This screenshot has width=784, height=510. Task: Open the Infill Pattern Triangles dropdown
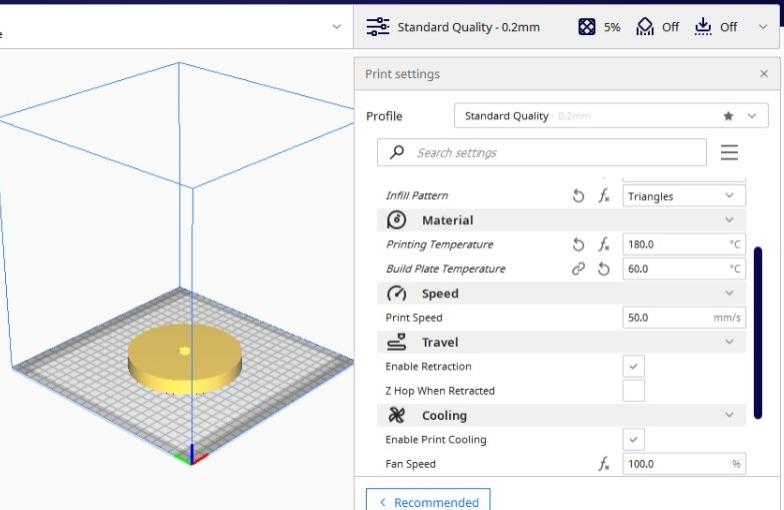click(x=684, y=196)
